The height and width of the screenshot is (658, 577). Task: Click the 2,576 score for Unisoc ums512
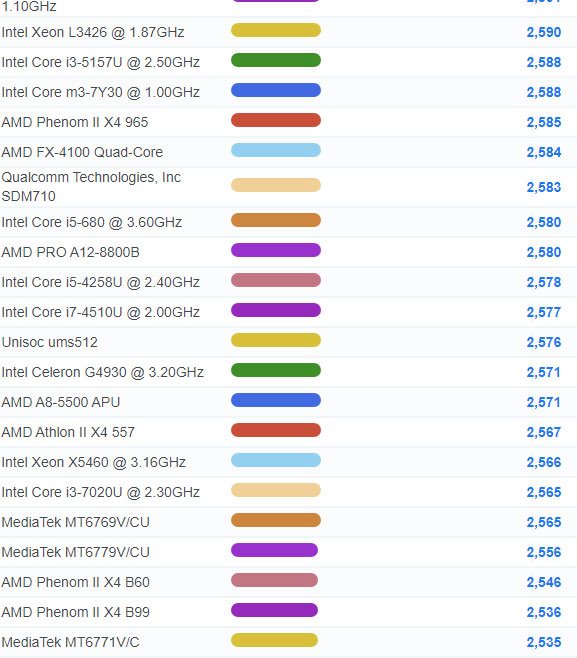(x=544, y=342)
